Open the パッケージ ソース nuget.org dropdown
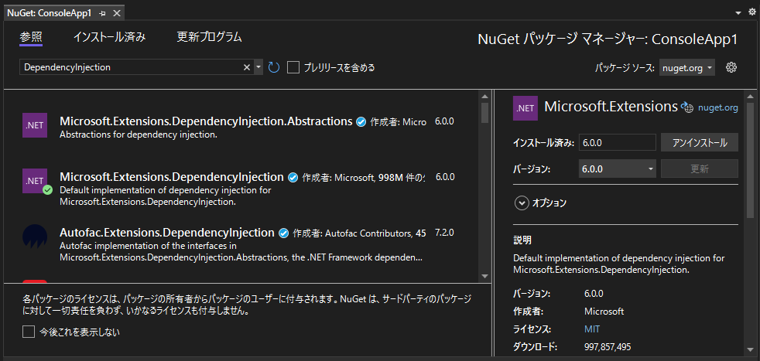This screenshot has width=760, height=361. (687, 68)
